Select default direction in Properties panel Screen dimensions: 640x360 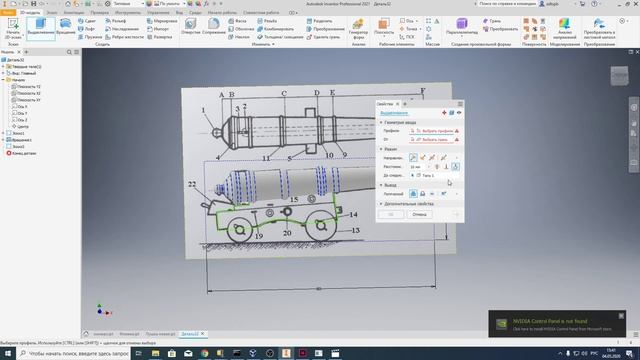(413, 158)
